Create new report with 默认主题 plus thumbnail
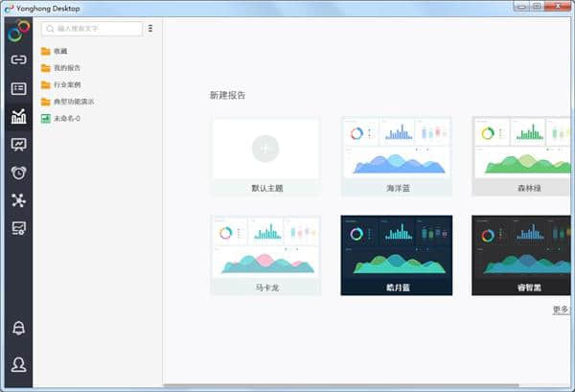Viewport: 575px width, 392px height. click(x=265, y=149)
